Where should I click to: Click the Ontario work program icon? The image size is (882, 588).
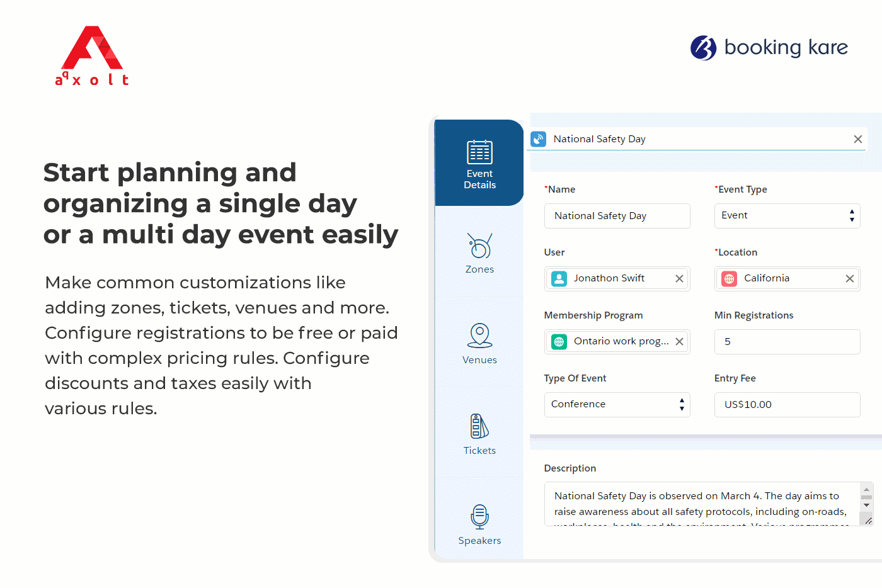[x=559, y=341]
